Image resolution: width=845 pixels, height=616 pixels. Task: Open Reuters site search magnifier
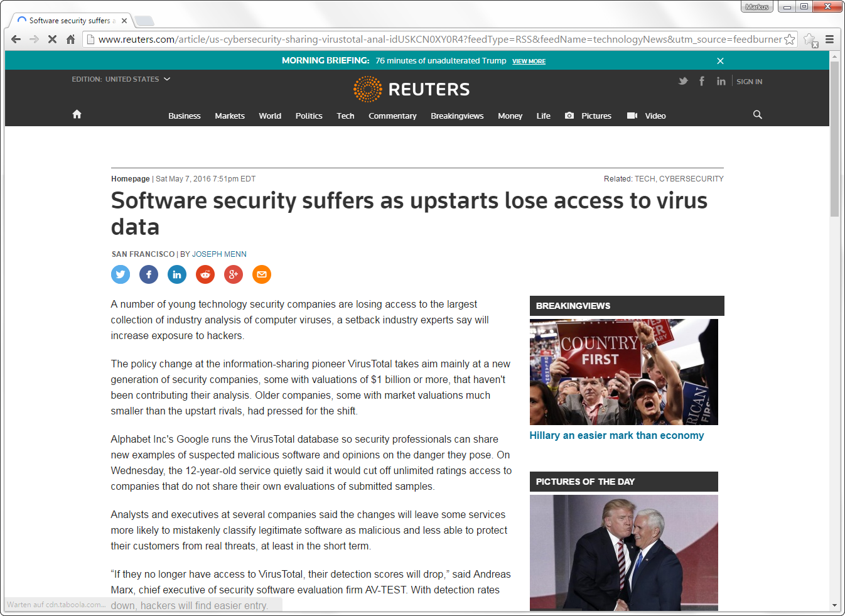pyautogui.click(x=758, y=114)
